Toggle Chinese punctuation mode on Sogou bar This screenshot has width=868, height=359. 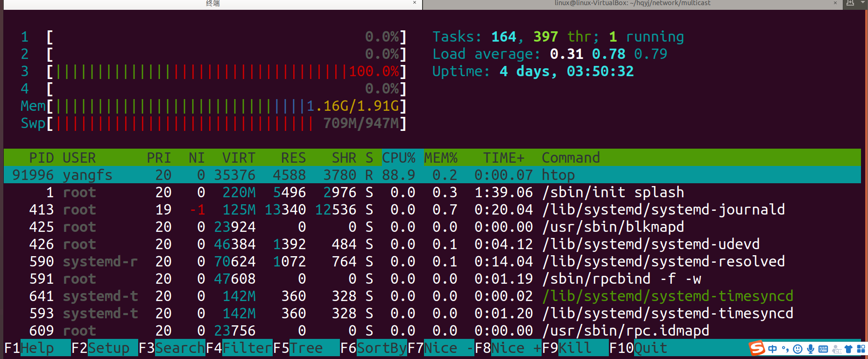click(785, 349)
